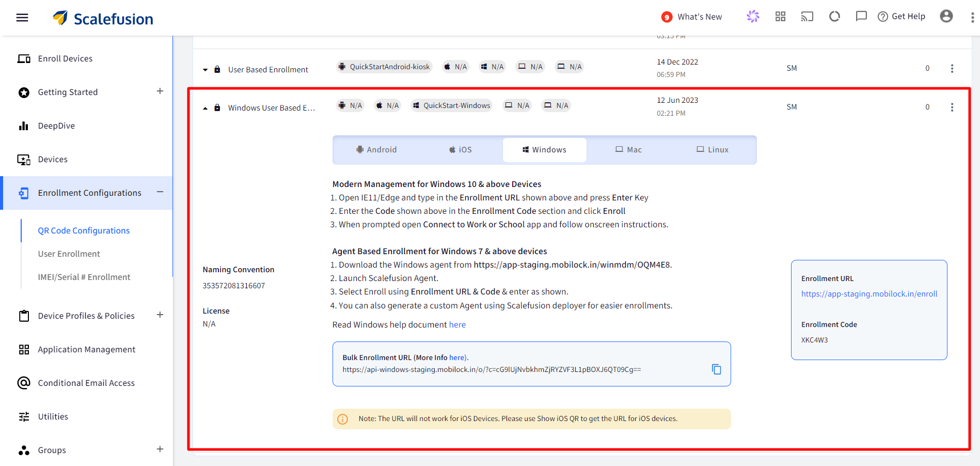Open Device Profiles & Policies
Screen dimensions: 980x466
coord(86,316)
